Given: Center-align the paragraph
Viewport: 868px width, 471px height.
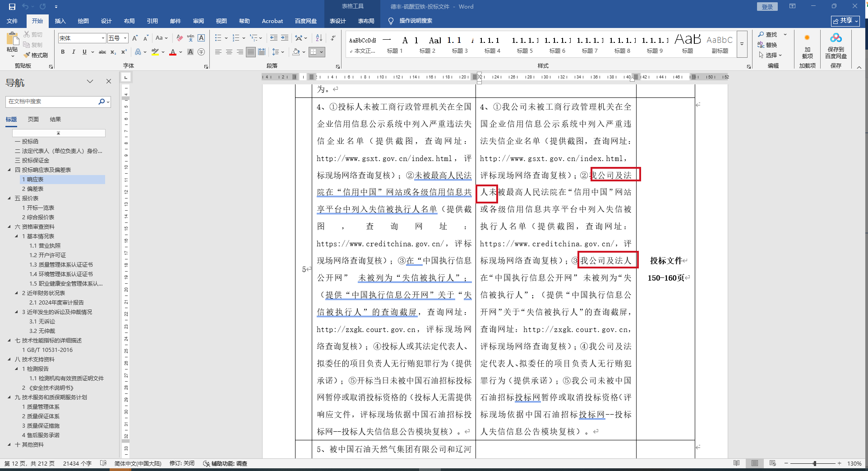Looking at the screenshot, I should point(229,52).
